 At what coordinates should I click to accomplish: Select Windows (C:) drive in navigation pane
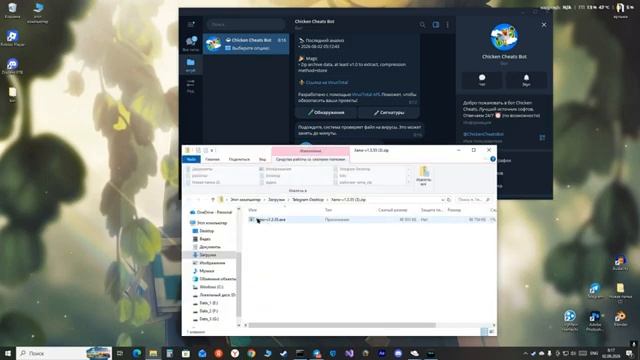point(208,287)
